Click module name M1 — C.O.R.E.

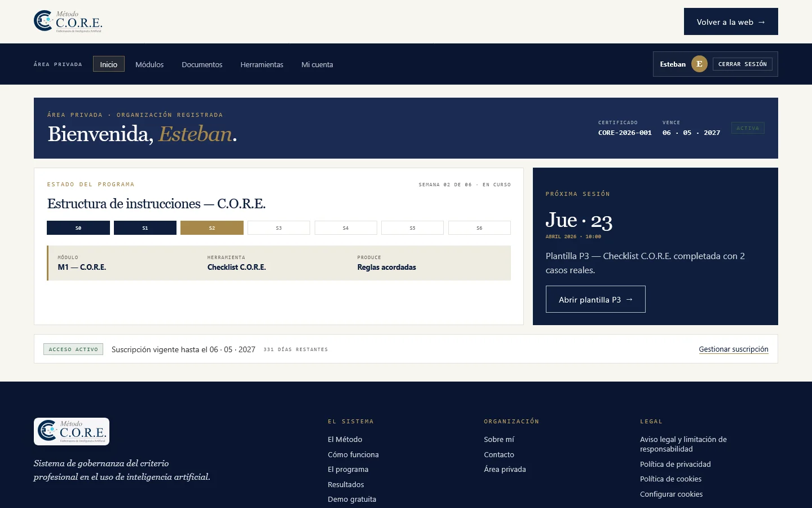click(x=82, y=267)
